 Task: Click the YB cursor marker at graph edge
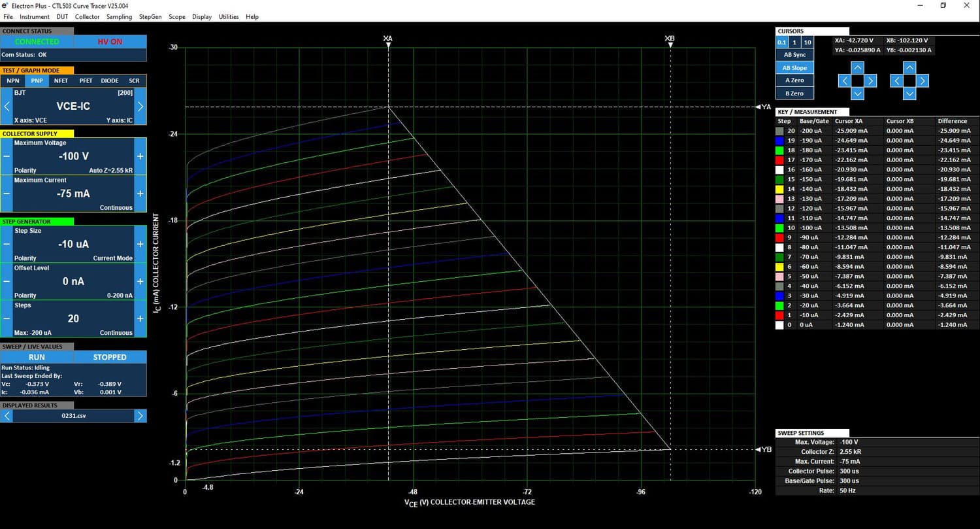tap(764, 449)
